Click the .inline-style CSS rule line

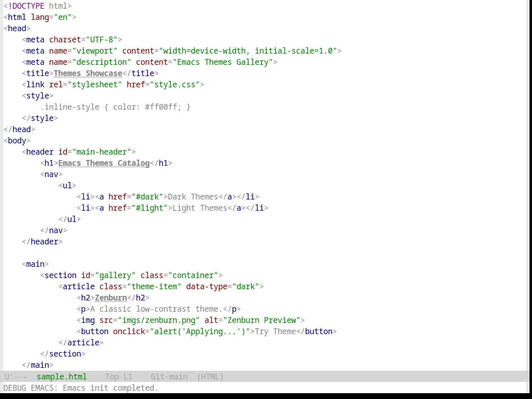pos(116,107)
